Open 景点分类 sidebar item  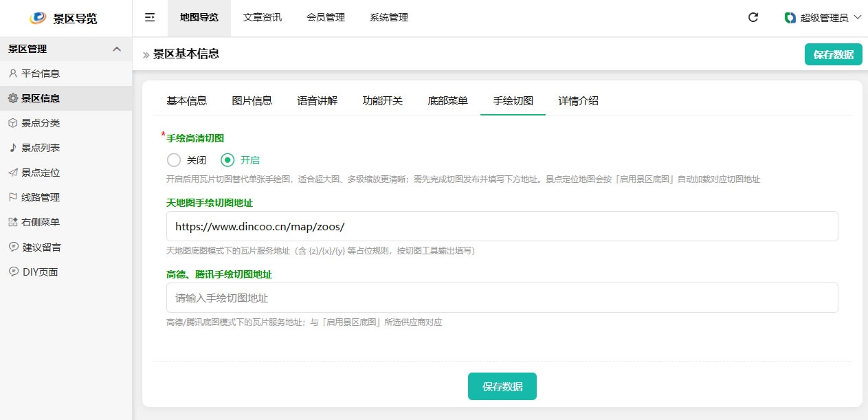66,123
